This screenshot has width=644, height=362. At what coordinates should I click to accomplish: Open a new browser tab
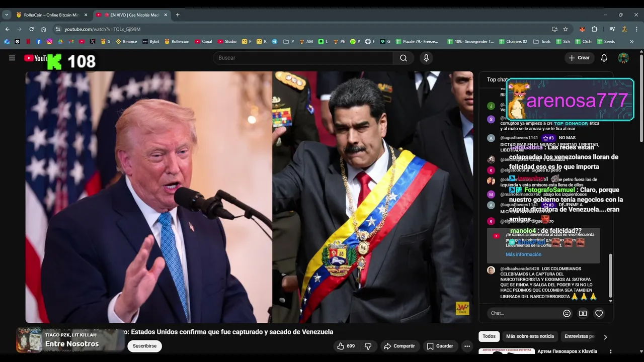pos(178,15)
